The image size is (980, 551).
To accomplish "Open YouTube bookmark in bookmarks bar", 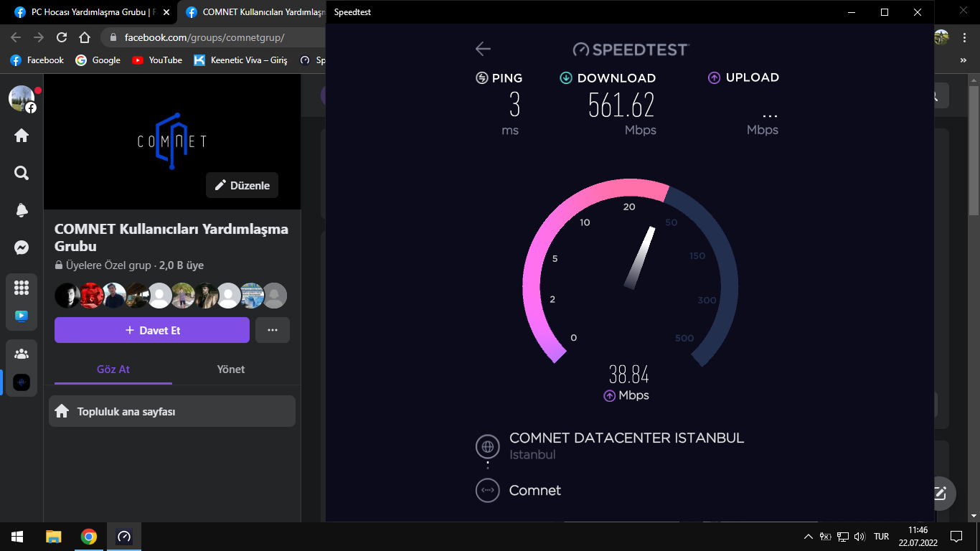I will (x=157, y=60).
